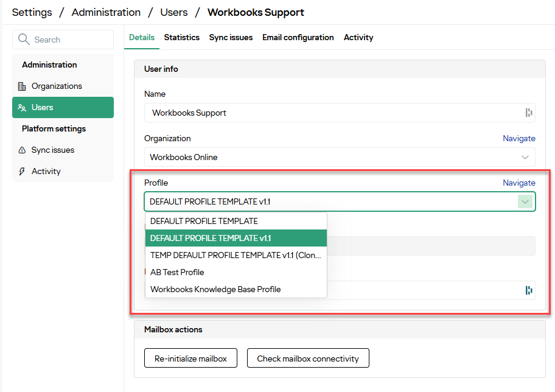
Task: Click Navigate link next to Organization
Action: pyautogui.click(x=519, y=138)
